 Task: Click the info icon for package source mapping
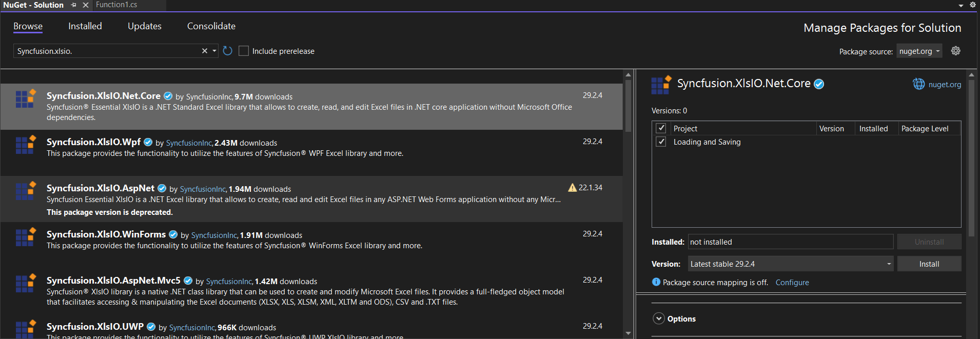point(656,282)
